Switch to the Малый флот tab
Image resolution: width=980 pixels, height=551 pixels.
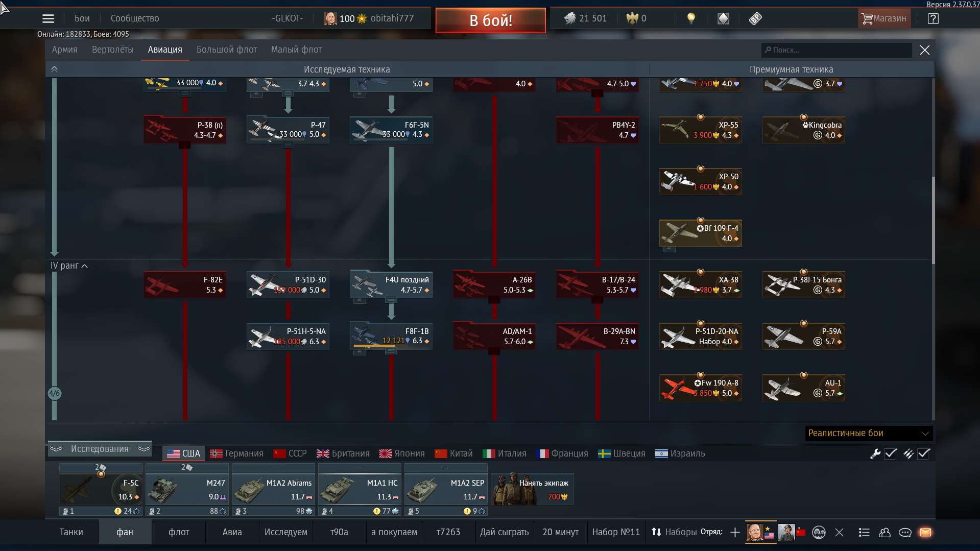[x=296, y=50]
